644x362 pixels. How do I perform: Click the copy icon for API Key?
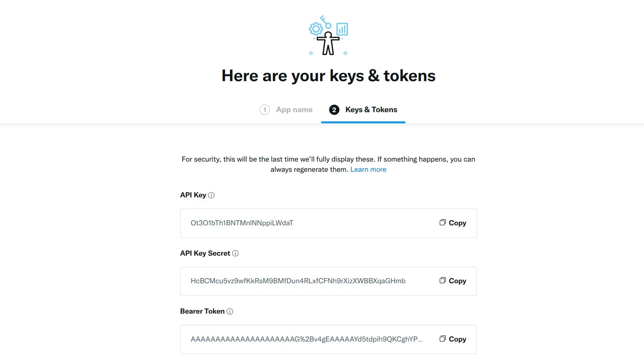(442, 223)
